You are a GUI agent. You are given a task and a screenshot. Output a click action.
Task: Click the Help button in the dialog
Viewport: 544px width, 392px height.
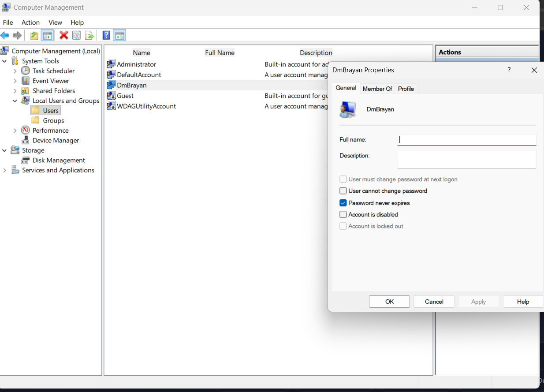tap(523, 302)
